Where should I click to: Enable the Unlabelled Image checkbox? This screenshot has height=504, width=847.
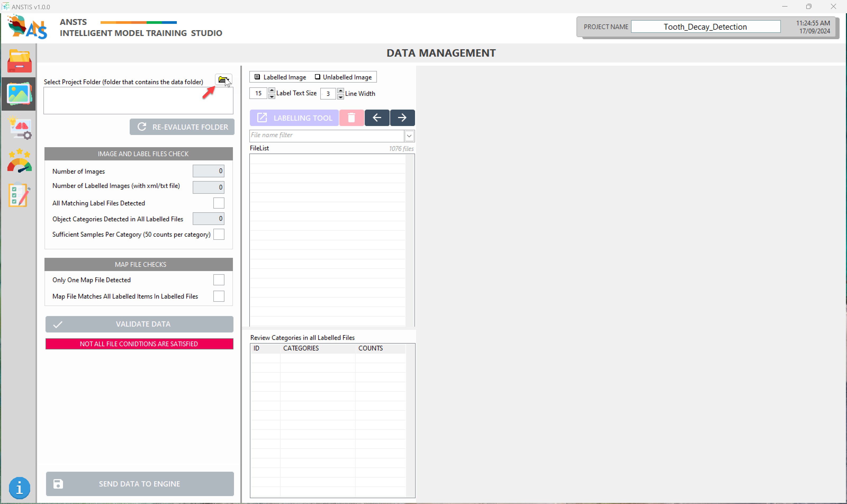[x=317, y=77]
